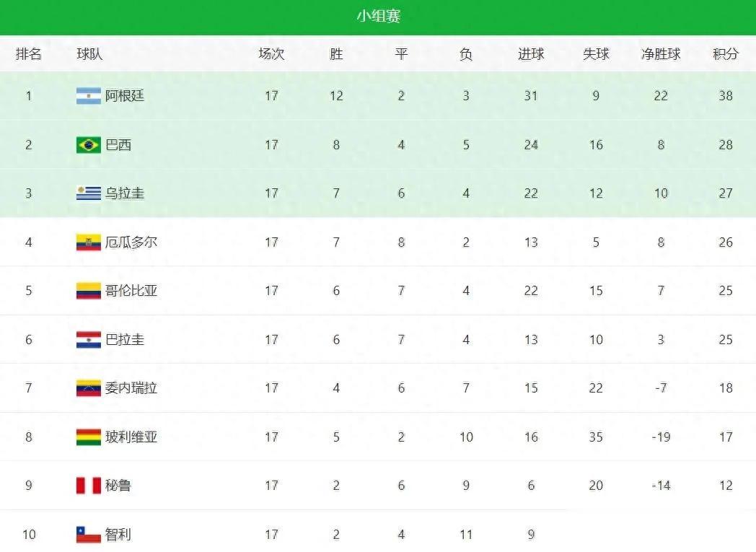Click the 积分 column header
This screenshot has width=756, height=552.
(726, 54)
